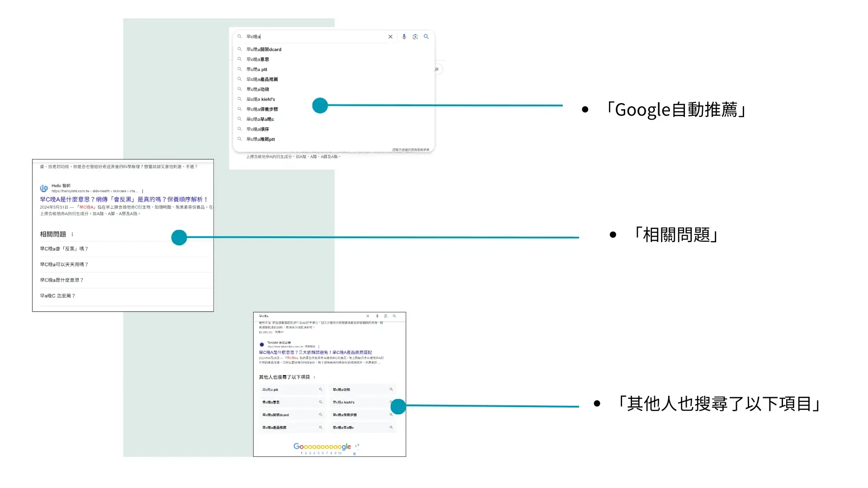Click related search chip 早c晚a產品推薦
The height and width of the screenshot is (488, 868).
292,427
